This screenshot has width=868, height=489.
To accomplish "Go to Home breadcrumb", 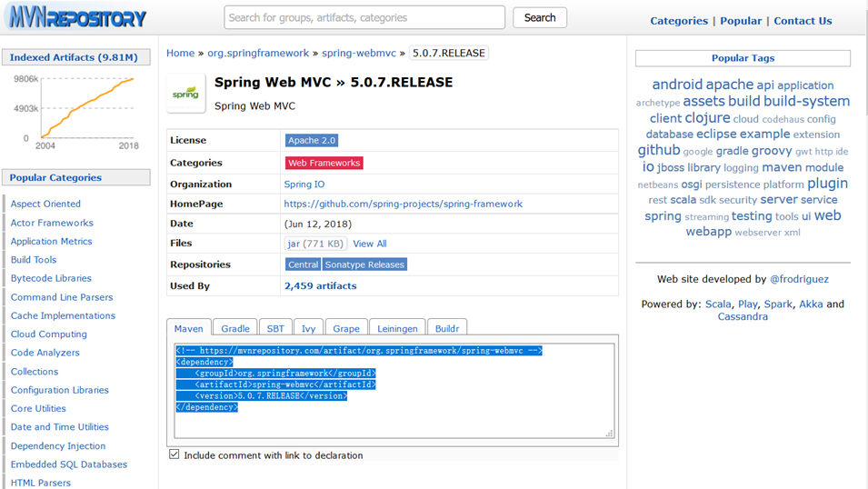I will pos(181,53).
